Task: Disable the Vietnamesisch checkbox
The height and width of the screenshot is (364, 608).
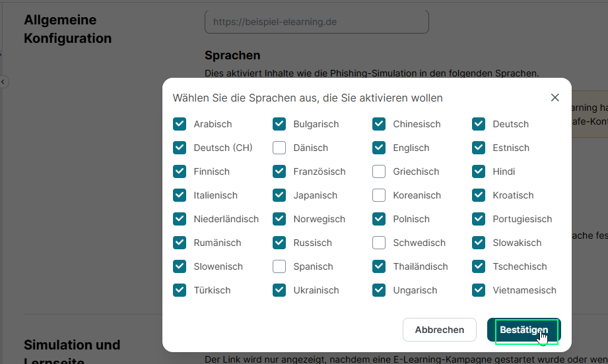Action: (479, 290)
